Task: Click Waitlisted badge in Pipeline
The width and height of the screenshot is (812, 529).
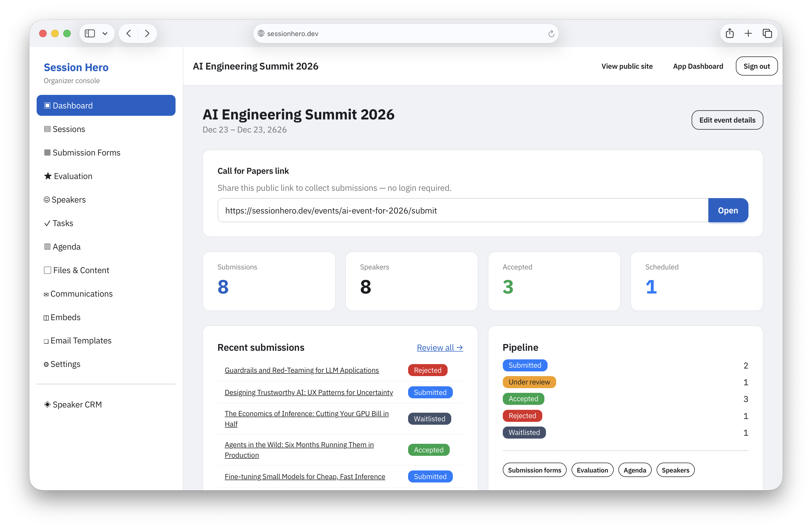Action: (x=524, y=432)
